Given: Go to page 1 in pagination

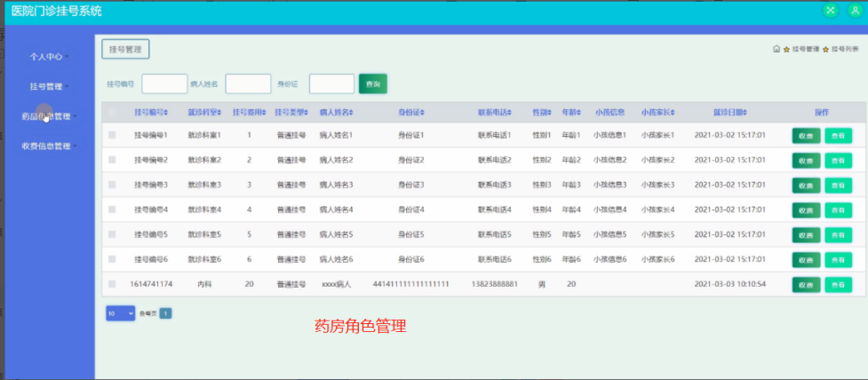Looking at the screenshot, I should pyautogui.click(x=165, y=313).
